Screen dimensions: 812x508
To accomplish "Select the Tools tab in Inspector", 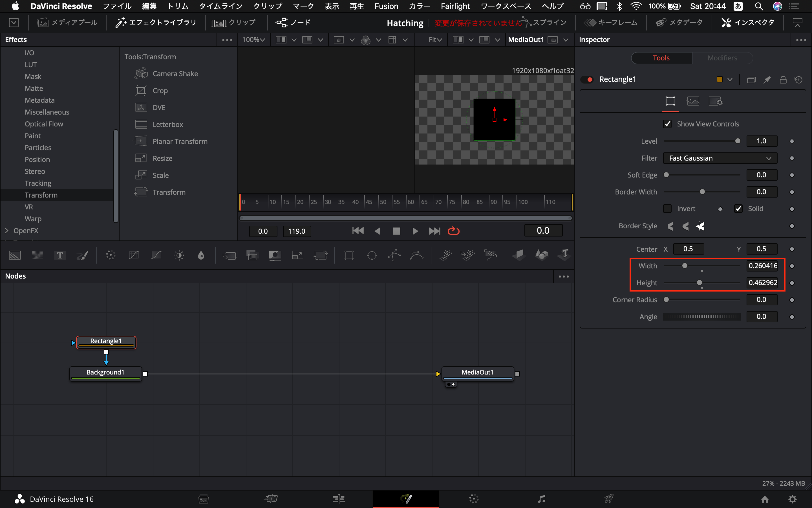I will click(x=661, y=58).
